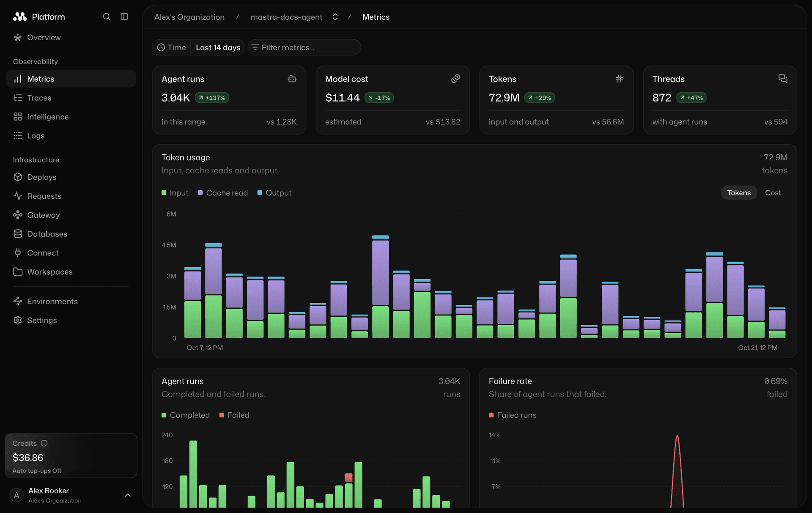The height and width of the screenshot is (513, 812).
Task: Click the chat bubbles icon on Threads card
Action: 783,79
